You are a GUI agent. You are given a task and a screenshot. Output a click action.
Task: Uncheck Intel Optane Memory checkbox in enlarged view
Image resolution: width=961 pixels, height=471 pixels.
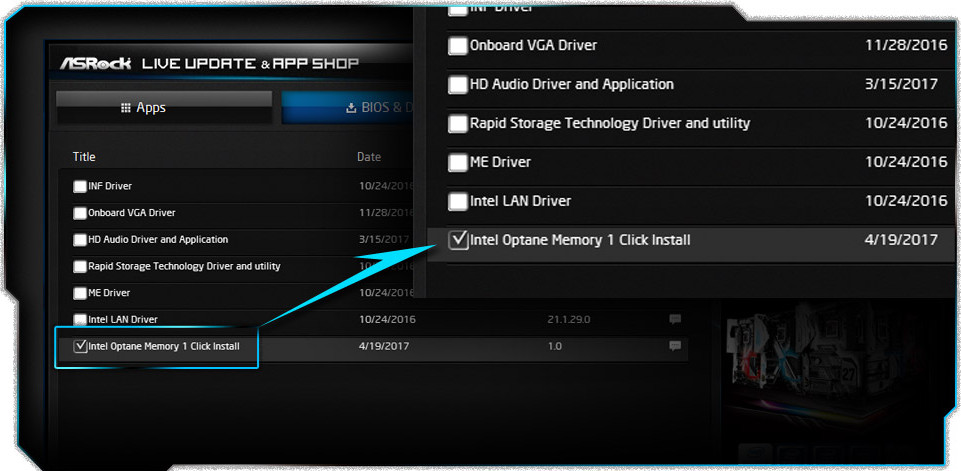458,240
